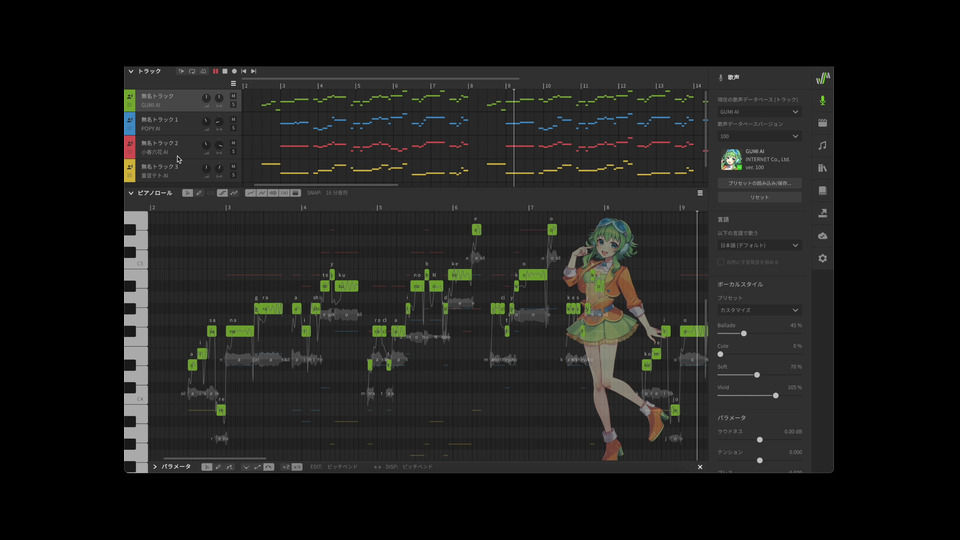Start recording with the record button
Image resolution: width=960 pixels, height=540 pixels.
point(234,72)
